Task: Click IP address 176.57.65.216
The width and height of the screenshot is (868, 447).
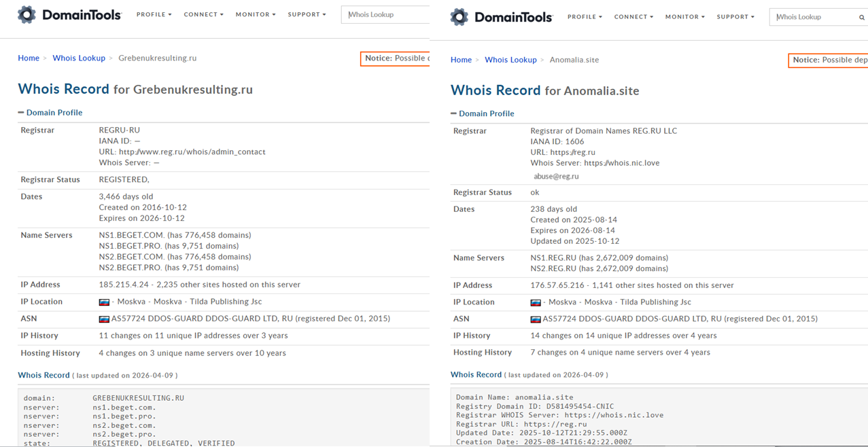Action: (560, 285)
